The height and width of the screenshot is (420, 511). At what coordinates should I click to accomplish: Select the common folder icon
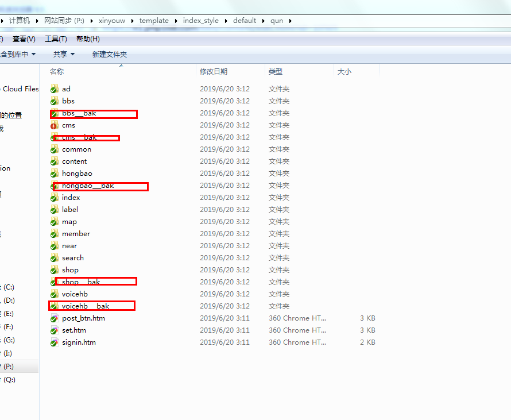click(x=55, y=149)
